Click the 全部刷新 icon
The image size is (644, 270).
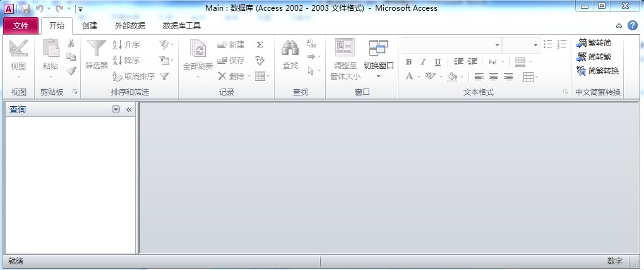point(198,49)
